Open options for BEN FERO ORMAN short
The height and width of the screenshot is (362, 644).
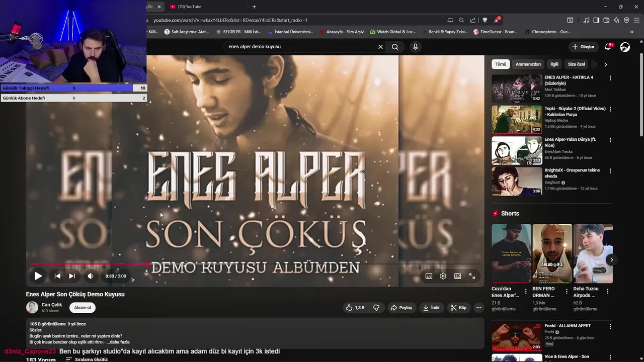click(567, 291)
